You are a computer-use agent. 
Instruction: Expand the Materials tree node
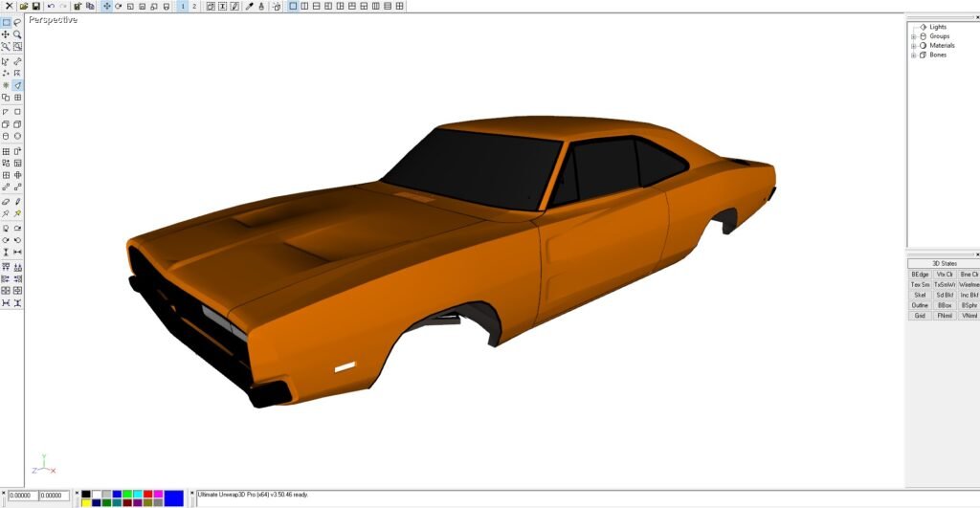pyautogui.click(x=913, y=46)
